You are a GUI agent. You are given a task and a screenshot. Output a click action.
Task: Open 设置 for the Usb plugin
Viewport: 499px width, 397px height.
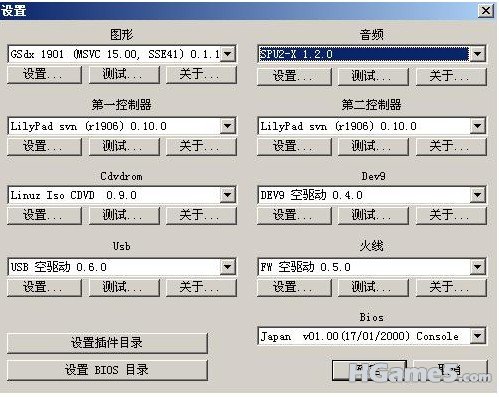pos(44,287)
